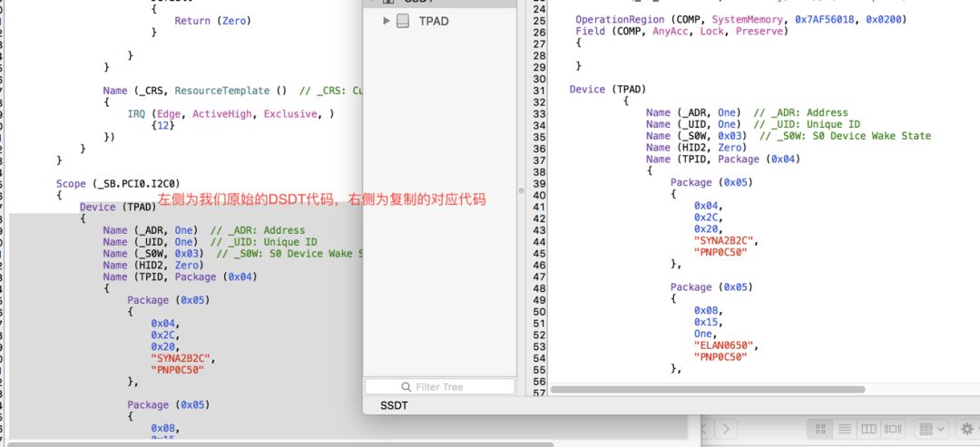Open the gear action menu

[967, 428]
